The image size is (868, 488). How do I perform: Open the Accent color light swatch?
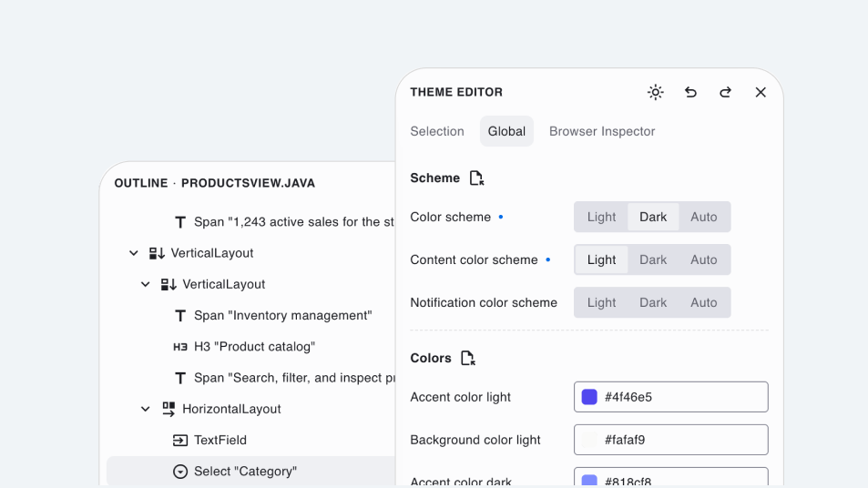(x=589, y=397)
